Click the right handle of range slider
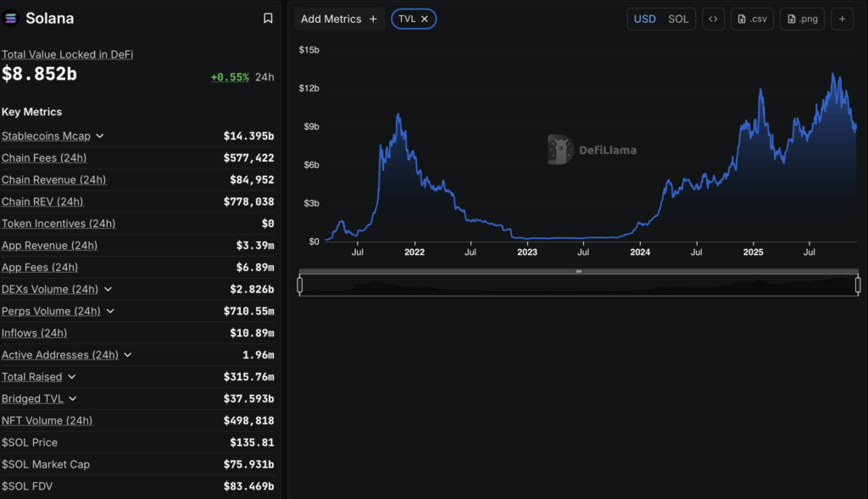Viewport: 868px width, 499px height. (858, 286)
